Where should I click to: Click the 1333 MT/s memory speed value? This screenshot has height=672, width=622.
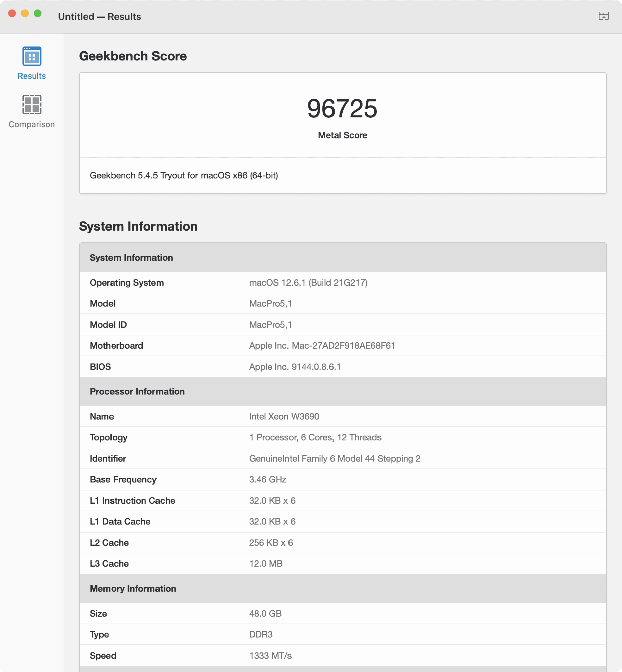click(270, 656)
